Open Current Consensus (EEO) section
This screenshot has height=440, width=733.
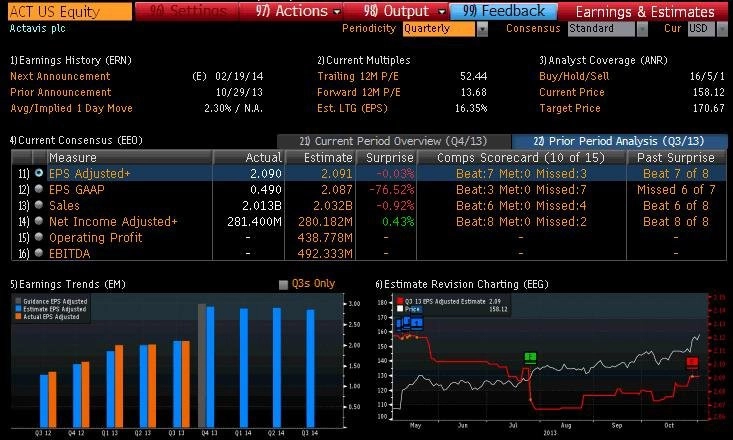(x=76, y=140)
